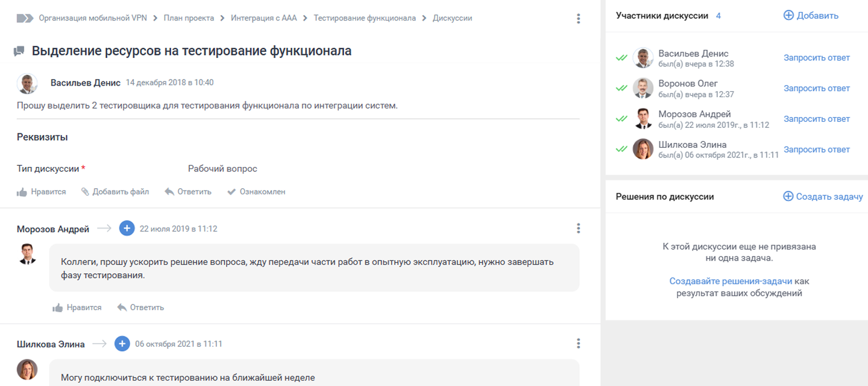This screenshot has height=386, width=868.
Task: Open three-dot menu on Морозов Андрей's comment
Action: (578, 229)
